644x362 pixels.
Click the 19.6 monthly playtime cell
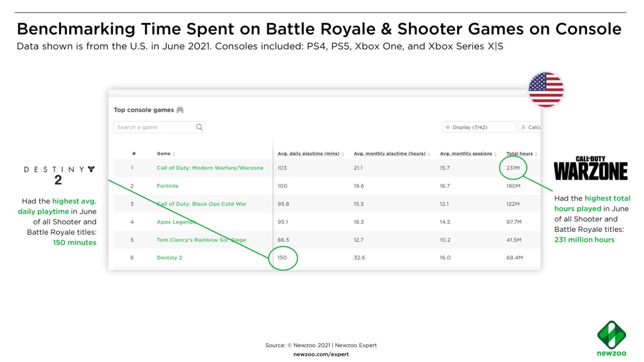(359, 186)
